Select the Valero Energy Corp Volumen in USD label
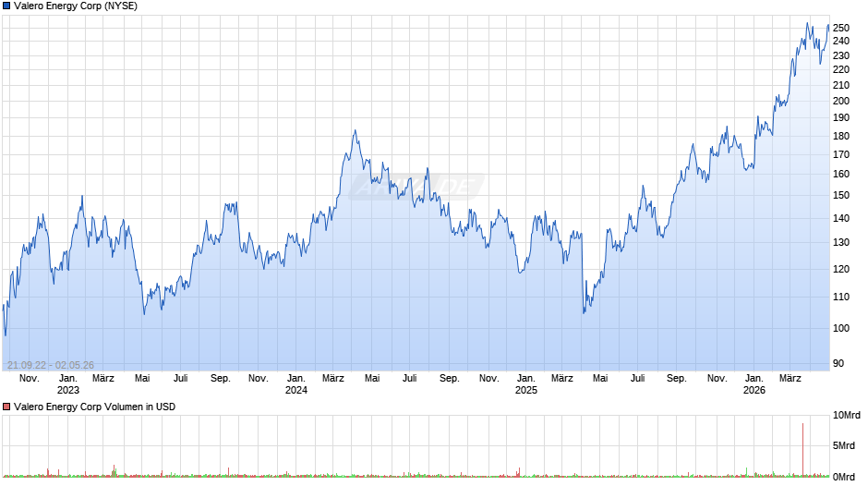 95,407
